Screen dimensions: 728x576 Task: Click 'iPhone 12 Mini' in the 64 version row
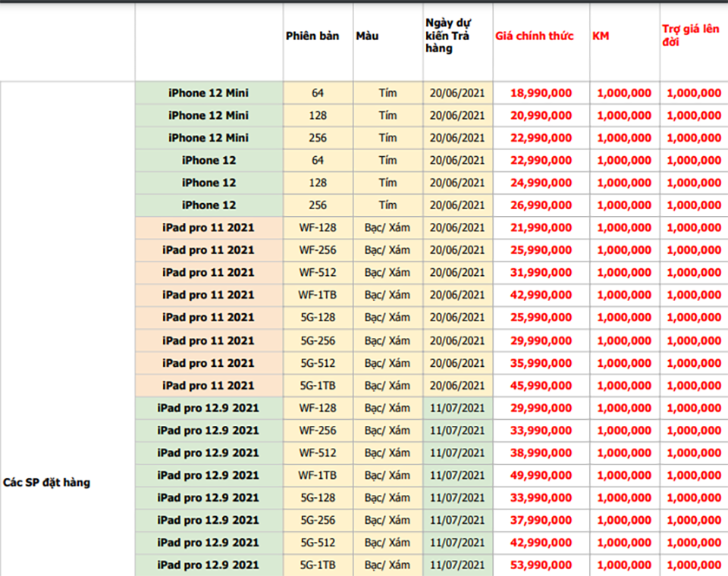pyautogui.click(x=209, y=92)
